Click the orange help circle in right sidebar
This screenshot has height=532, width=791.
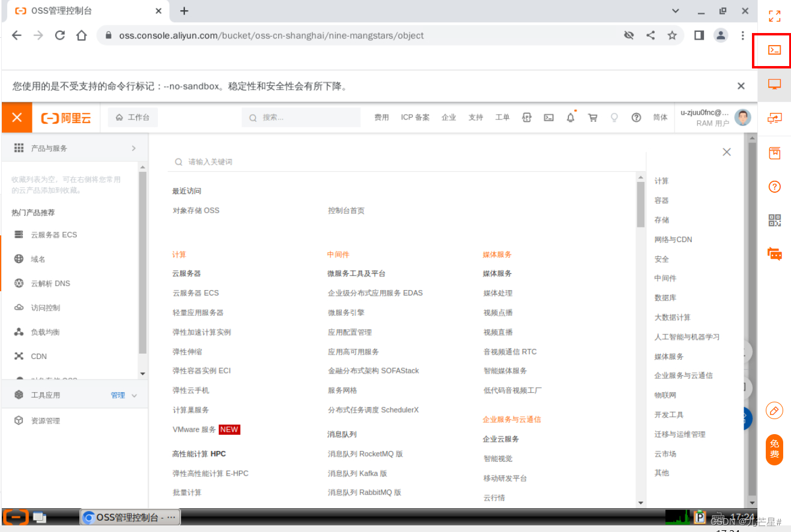[775, 187]
